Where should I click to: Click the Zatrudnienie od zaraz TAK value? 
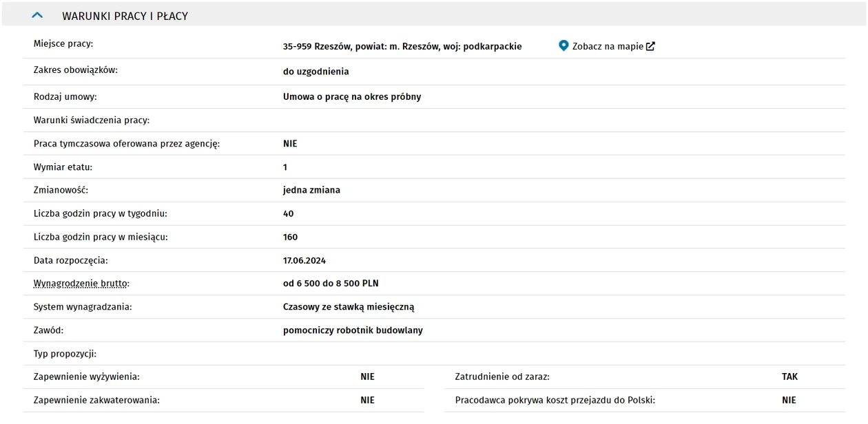pyautogui.click(x=789, y=377)
